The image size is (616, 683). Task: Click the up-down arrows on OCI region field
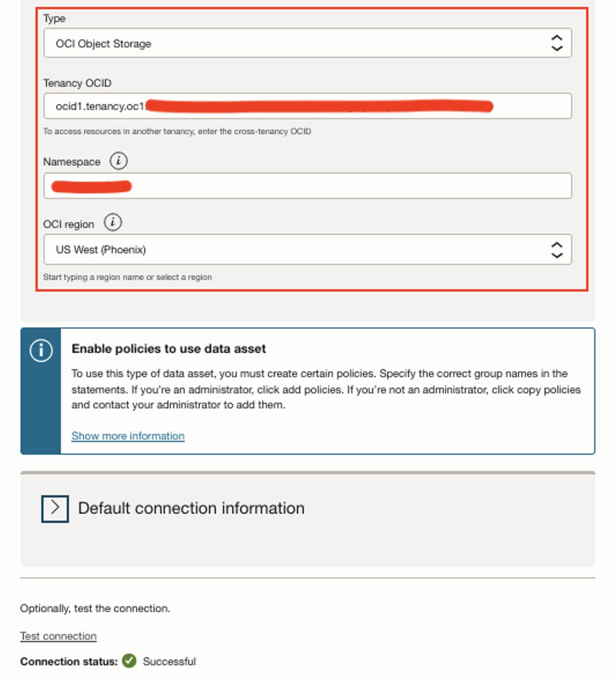point(557,250)
